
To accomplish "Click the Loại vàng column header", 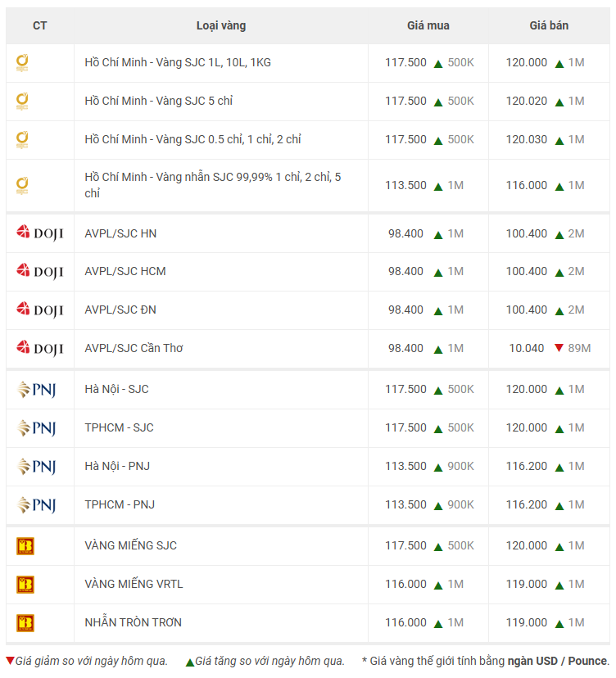I will pos(221,26).
